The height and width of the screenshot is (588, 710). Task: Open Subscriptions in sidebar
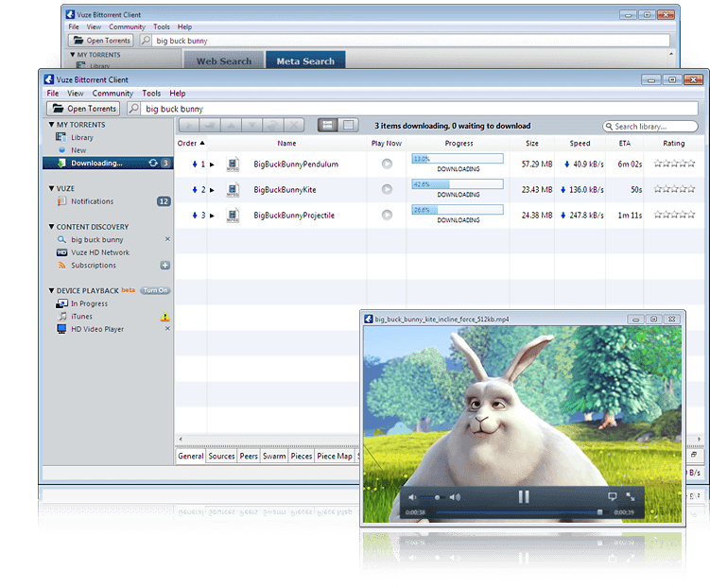tap(94, 266)
